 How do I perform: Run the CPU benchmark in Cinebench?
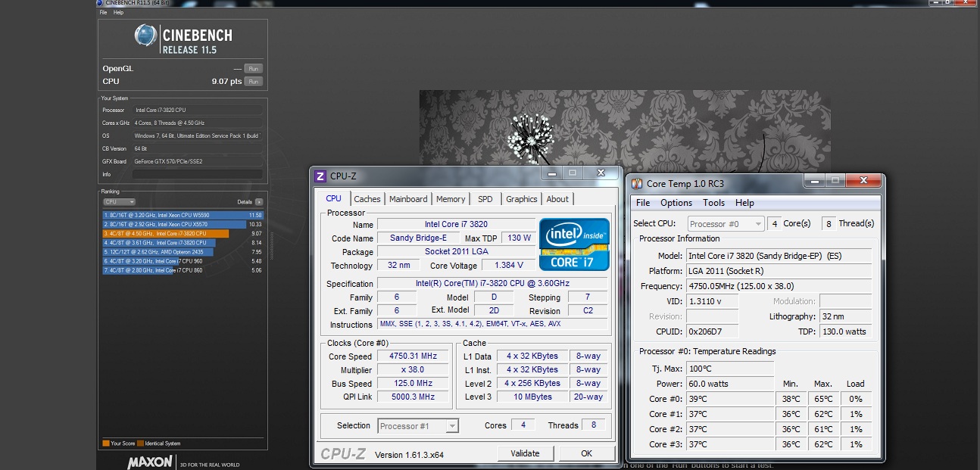pos(253,81)
